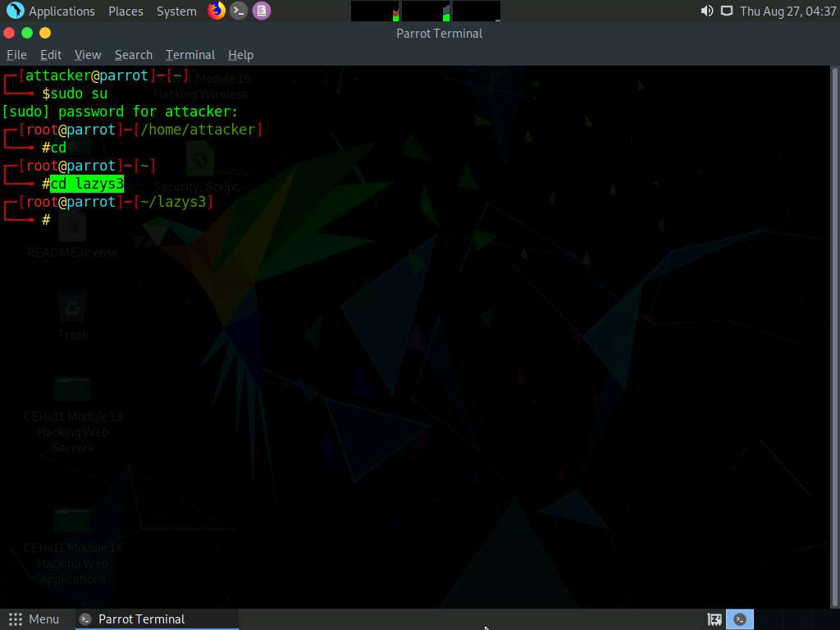Screen dimensions: 840x630
Task: Click the volume speaker icon
Action: click(x=705, y=11)
